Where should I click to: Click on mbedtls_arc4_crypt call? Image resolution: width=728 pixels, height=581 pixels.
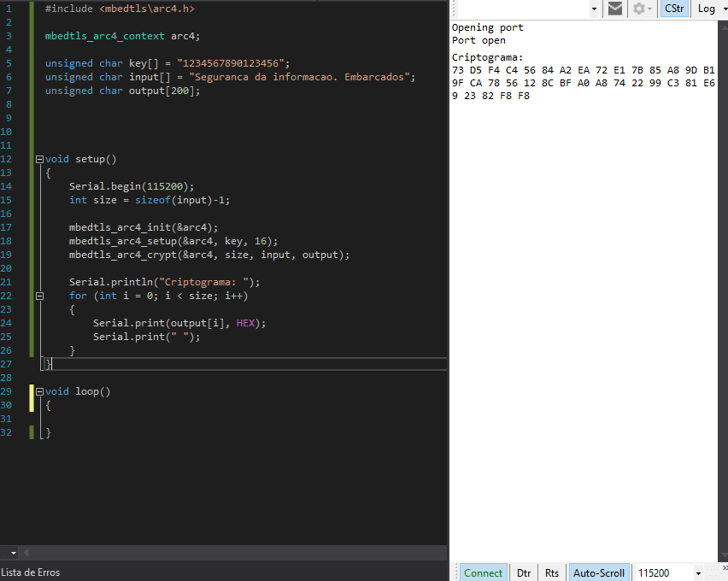pyautogui.click(x=209, y=255)
